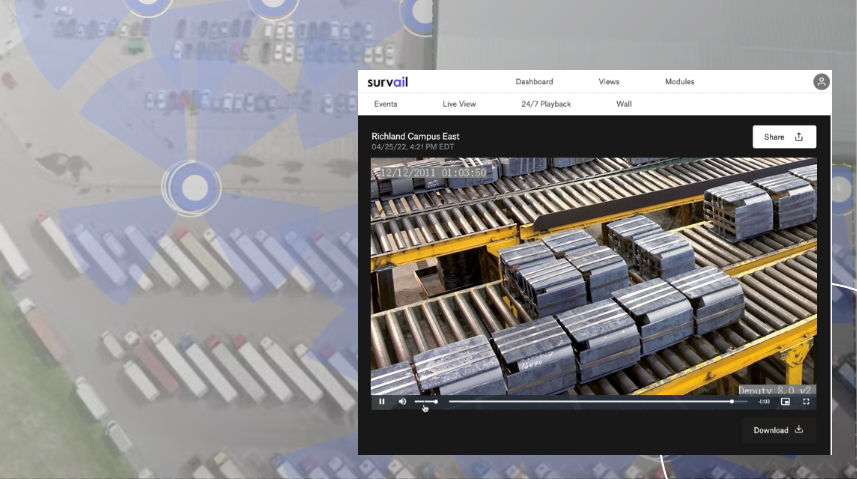The width and height of the screenshot is (857, 479).
Task: Pause the video playback
Action: pyautogui.click(x=382, y=401)
